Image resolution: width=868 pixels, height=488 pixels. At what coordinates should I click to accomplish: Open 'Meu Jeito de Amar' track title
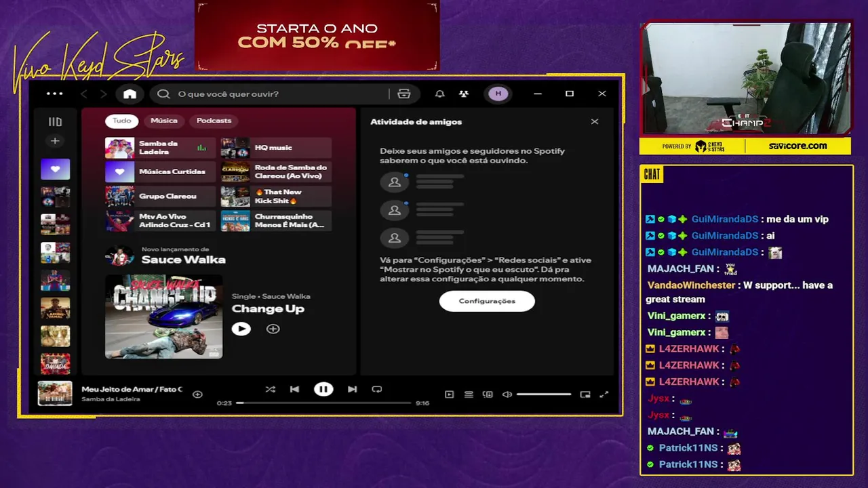(132, 389)
